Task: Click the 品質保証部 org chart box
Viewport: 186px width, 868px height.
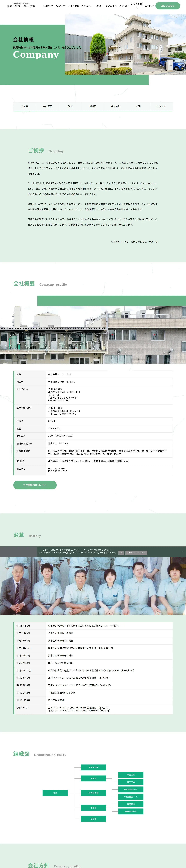Action: 93,768
